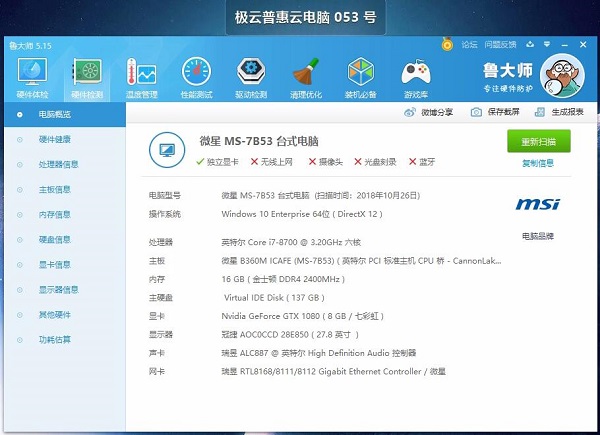
Task: Open the 装机必备 essential software icon
Action: (x=360, y=75)
